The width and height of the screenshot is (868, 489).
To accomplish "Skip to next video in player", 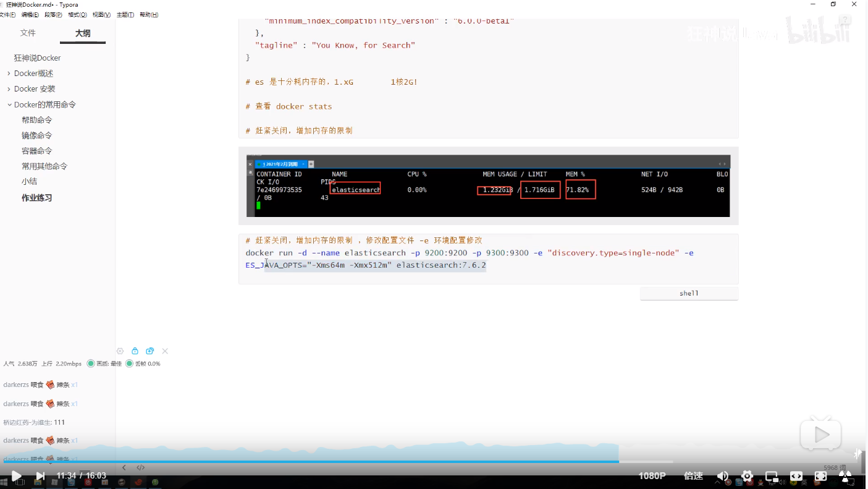I will [x=40, y=476].
